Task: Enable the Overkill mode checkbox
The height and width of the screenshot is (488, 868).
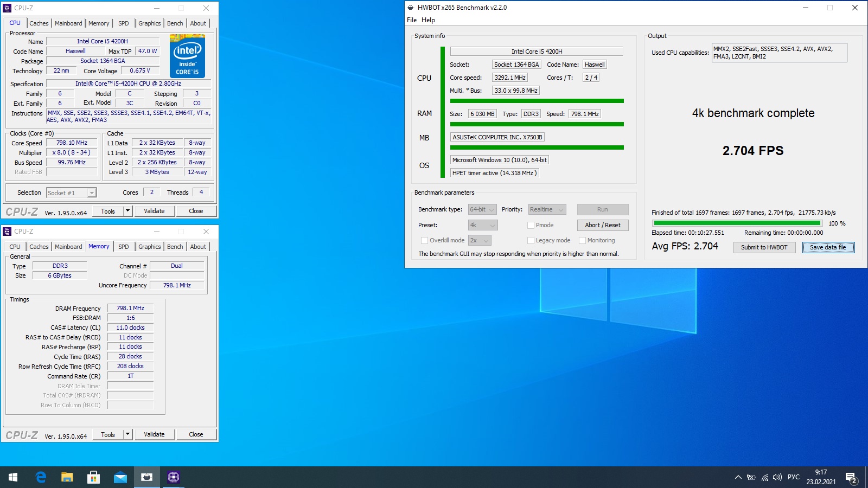Action: (x=425, y=240)
